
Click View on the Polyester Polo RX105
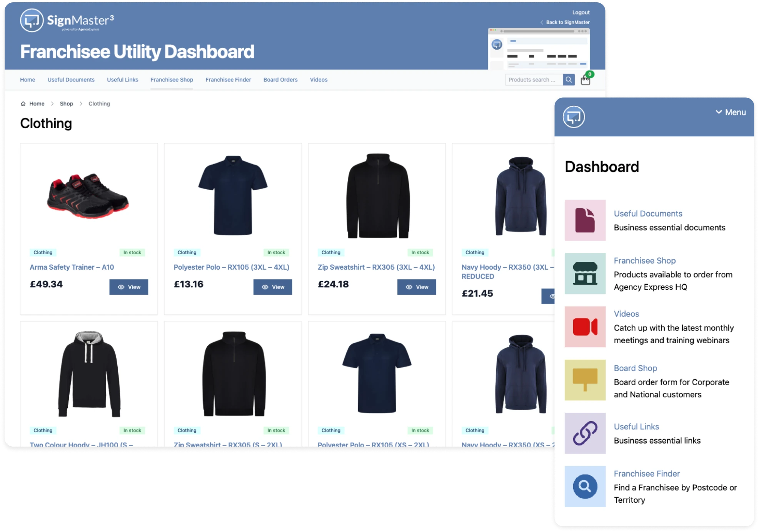[273, 287]
